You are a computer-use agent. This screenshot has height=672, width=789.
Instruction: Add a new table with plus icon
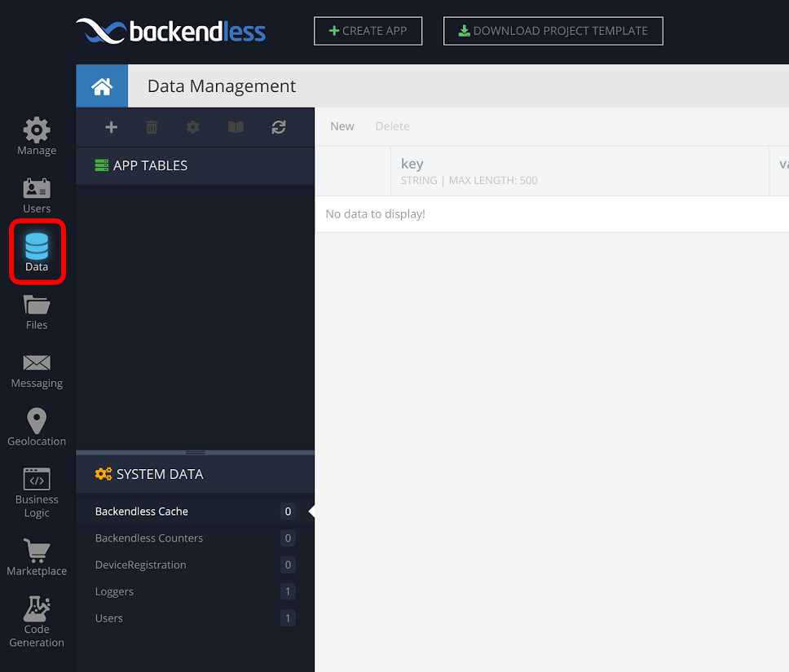[x=111, y=127]
